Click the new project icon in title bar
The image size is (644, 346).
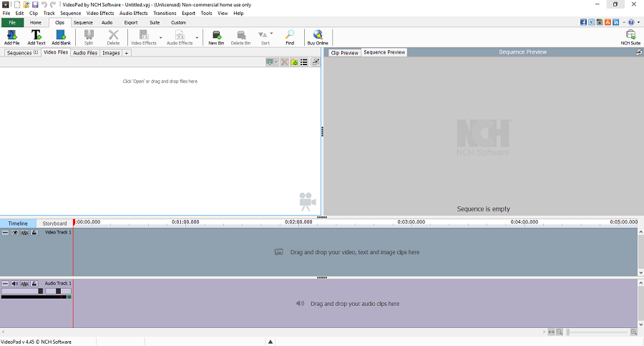click(x=17, y=4)
